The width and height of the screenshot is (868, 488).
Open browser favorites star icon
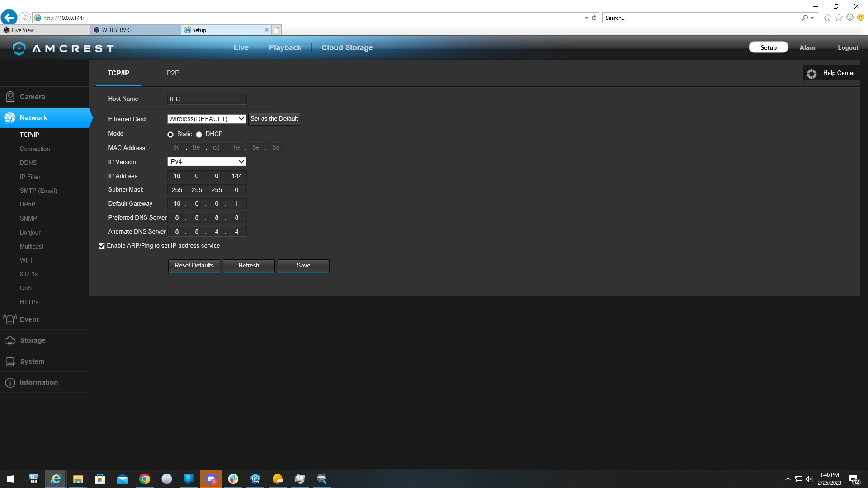839,18
